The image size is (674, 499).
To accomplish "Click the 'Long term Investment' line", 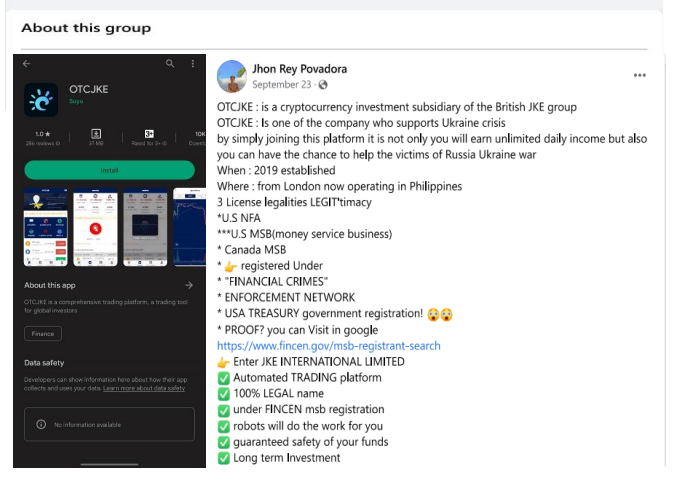I will pyautogui.click(x=279, y=458).
